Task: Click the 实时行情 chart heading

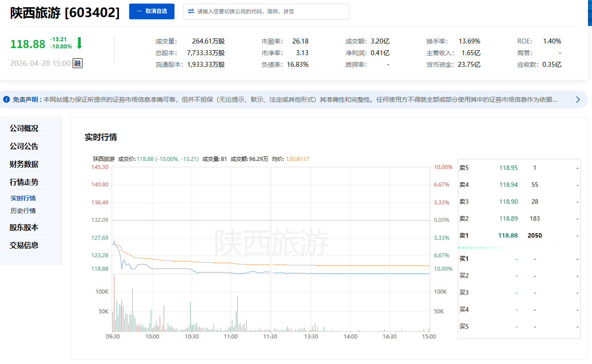Action: pos(101,137)
